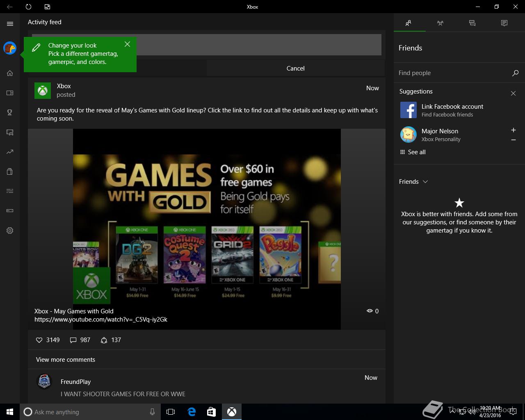This screenshot has width=525, height=420.
Task: Expand the Friends filter dropdown
Action: tap(413, 182)
